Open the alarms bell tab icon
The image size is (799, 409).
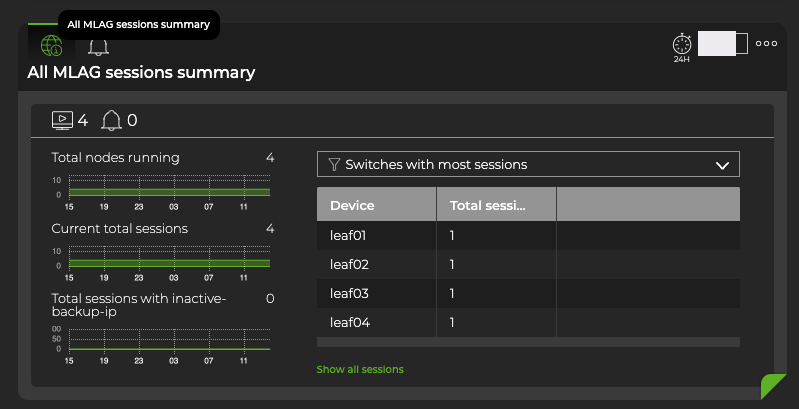pos(98,46)
